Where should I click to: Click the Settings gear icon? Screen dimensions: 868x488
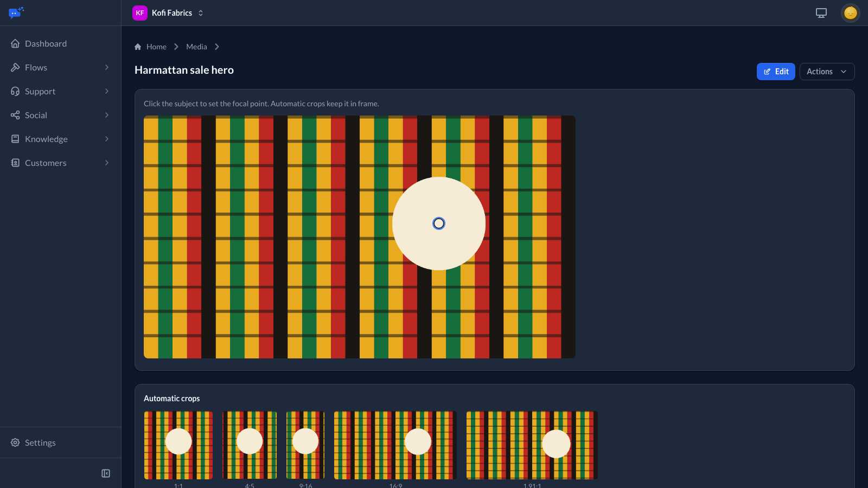(x=15, y=442)
